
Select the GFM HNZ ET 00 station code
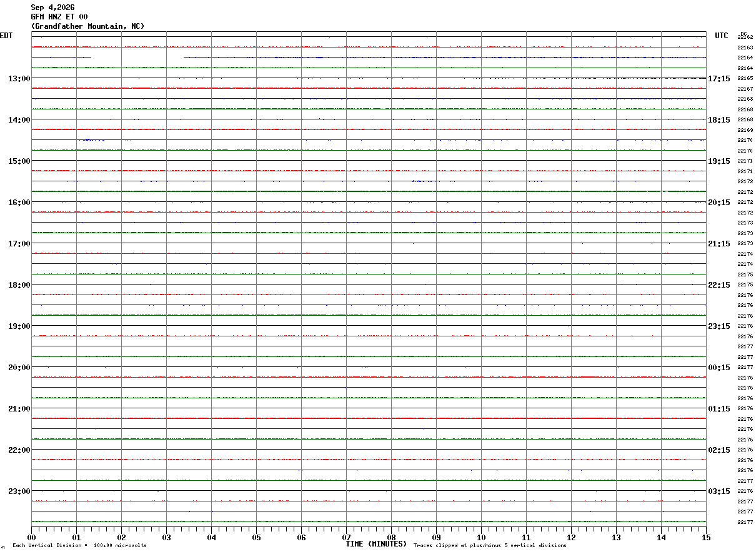click(59, 17)
